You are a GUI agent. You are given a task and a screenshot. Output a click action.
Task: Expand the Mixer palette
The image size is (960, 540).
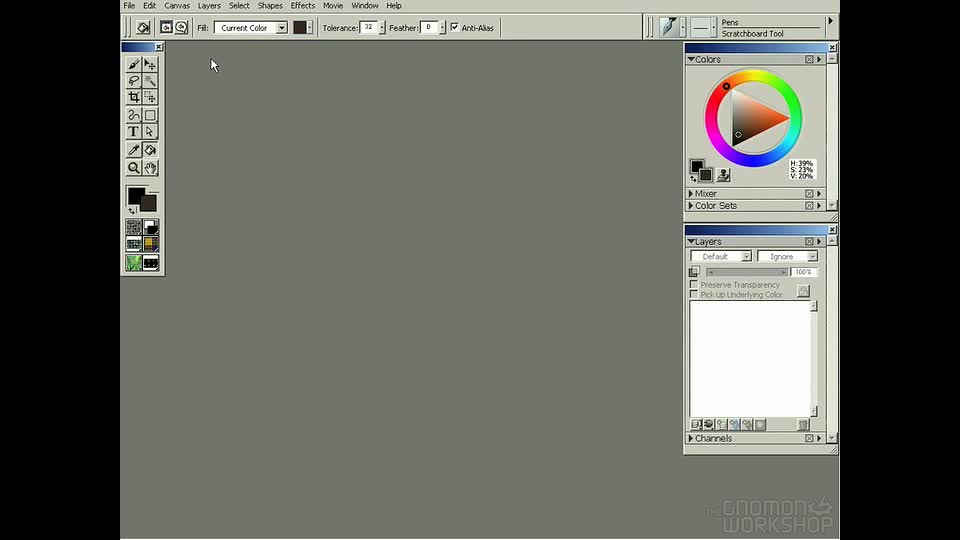[691, 193]
